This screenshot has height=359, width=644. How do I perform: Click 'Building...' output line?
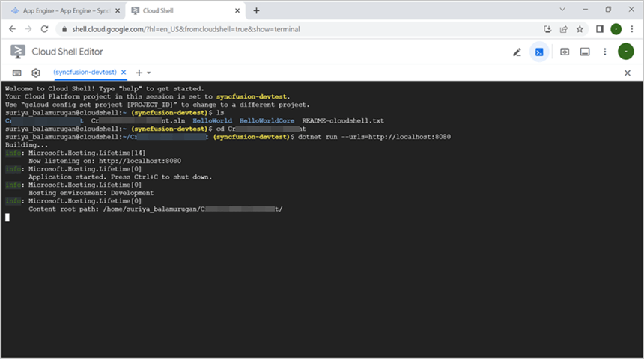[x=26, y=145]
